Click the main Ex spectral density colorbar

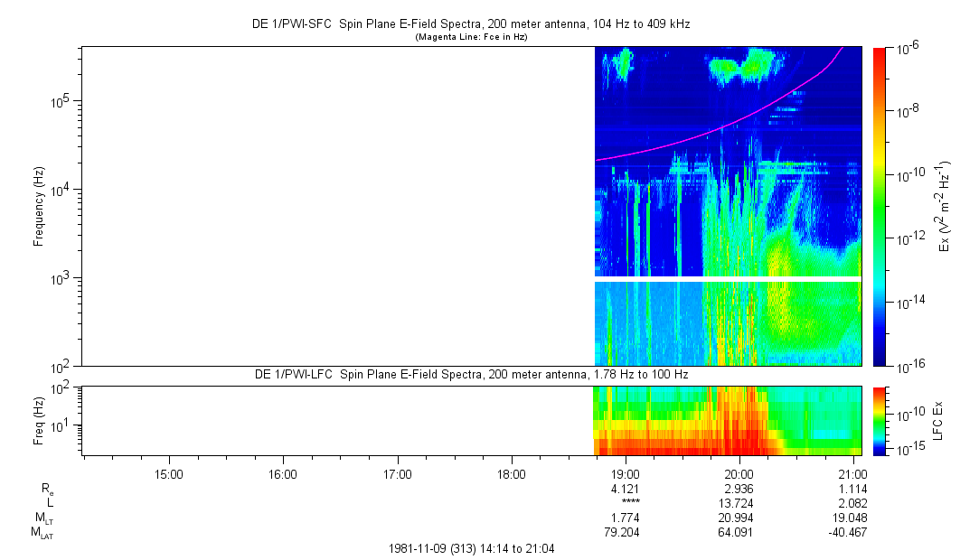(x=879, y=206)
